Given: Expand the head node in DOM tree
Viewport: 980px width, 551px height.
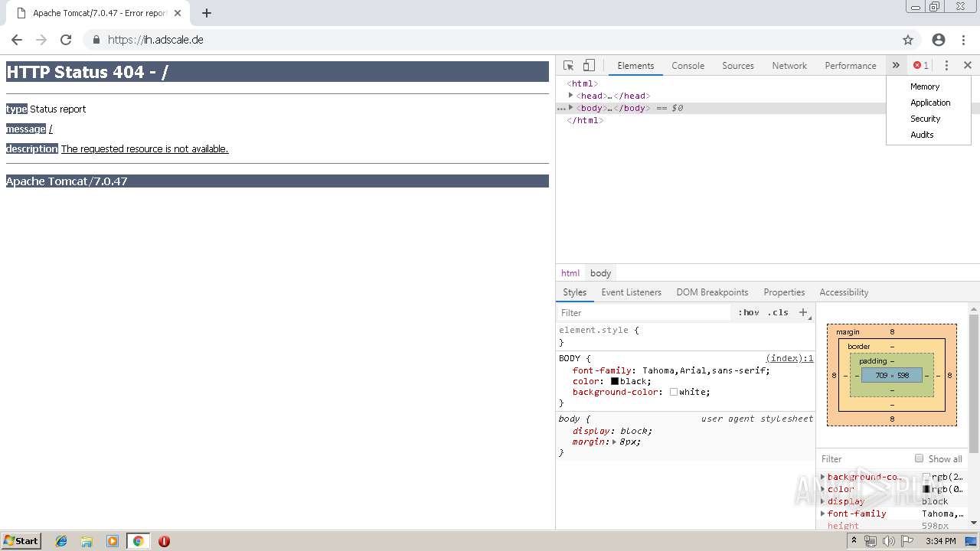Looking at the screenshot, I should [571, 96].
